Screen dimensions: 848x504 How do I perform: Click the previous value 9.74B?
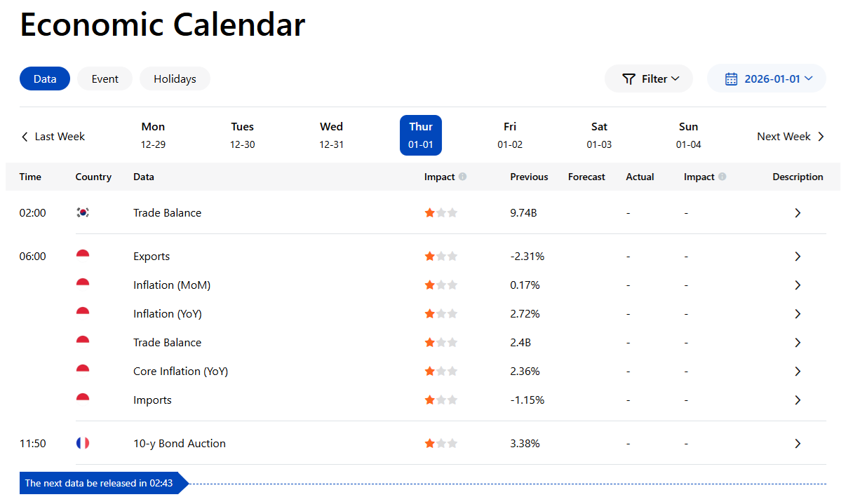click(523, 212)
